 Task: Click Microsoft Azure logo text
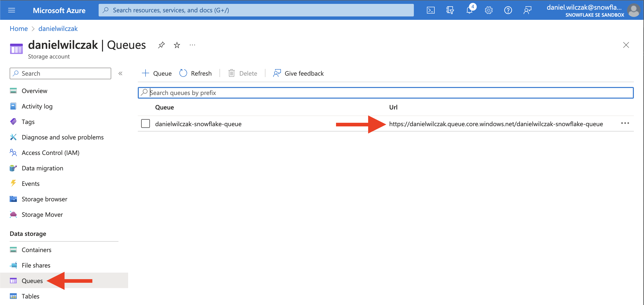(x=59, y=10)
